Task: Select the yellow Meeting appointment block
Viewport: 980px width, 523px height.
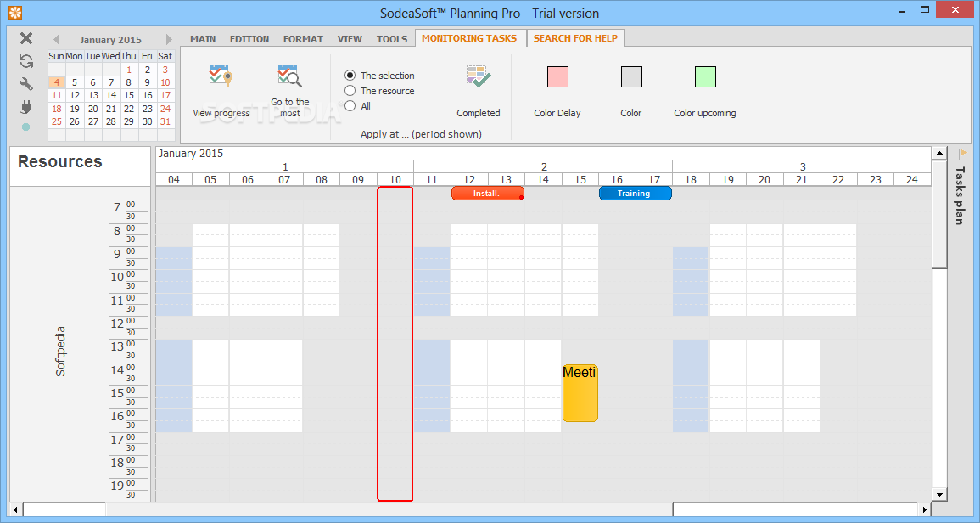Action: 580,393
